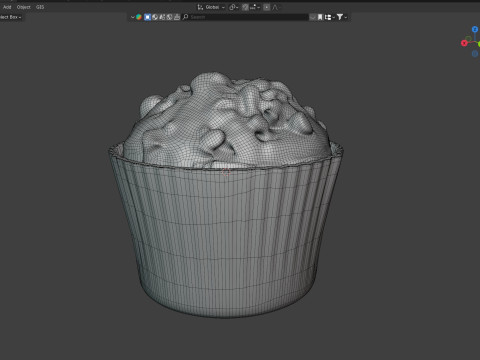Click the red X axis on the gizmo

(464, 43)
